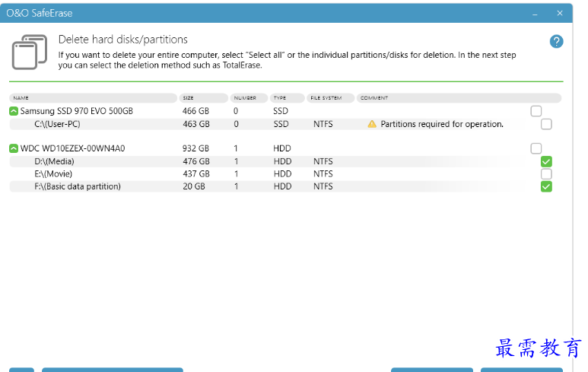Minimize the O&O SafeErase window
The image size is (588, 372).
535,14
